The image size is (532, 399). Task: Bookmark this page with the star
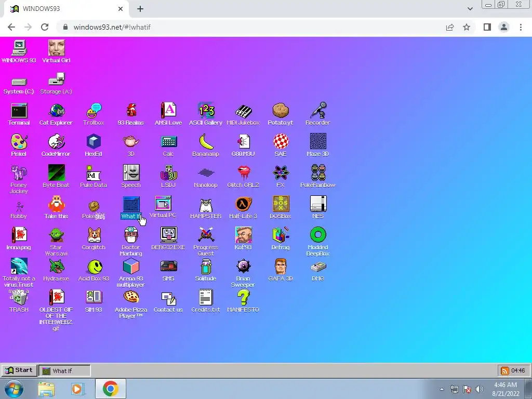point(467,27)
